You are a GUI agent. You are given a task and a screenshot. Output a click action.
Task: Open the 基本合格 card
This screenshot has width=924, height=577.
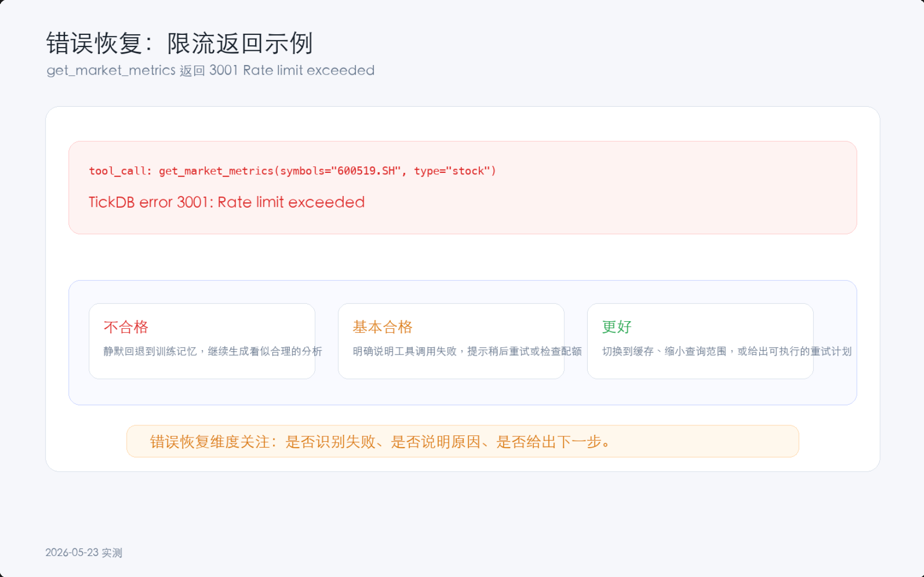[451, 341]
